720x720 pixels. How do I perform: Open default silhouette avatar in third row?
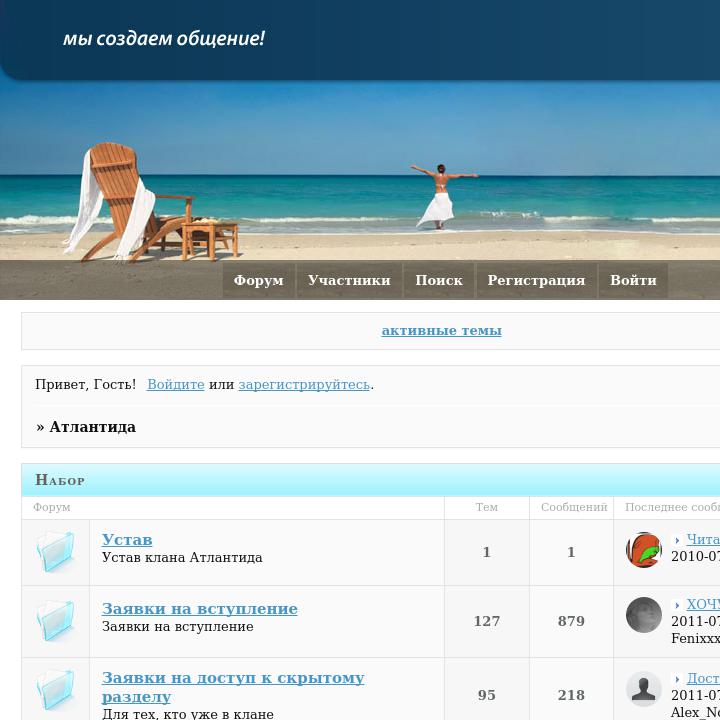pyautogui.click(x=644, y=689)
